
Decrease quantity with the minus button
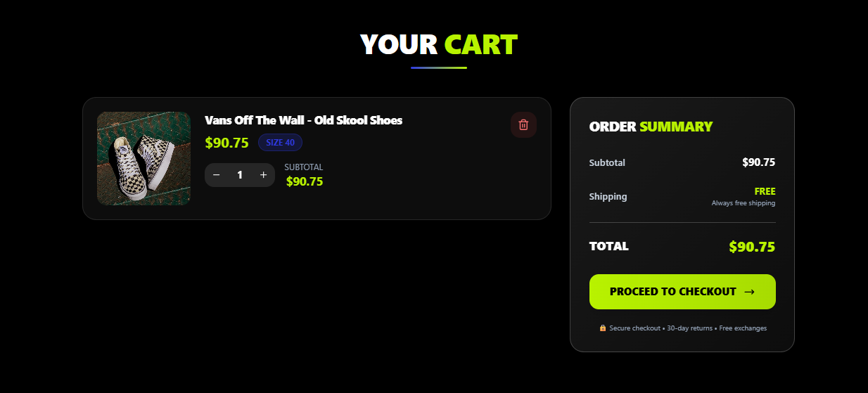(x=217, y=175)
